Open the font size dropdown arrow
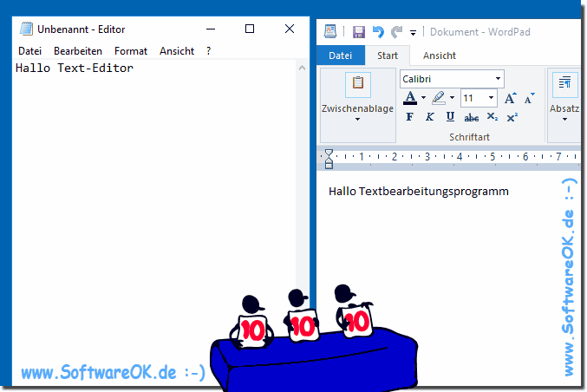 click(x=491, y=98)
